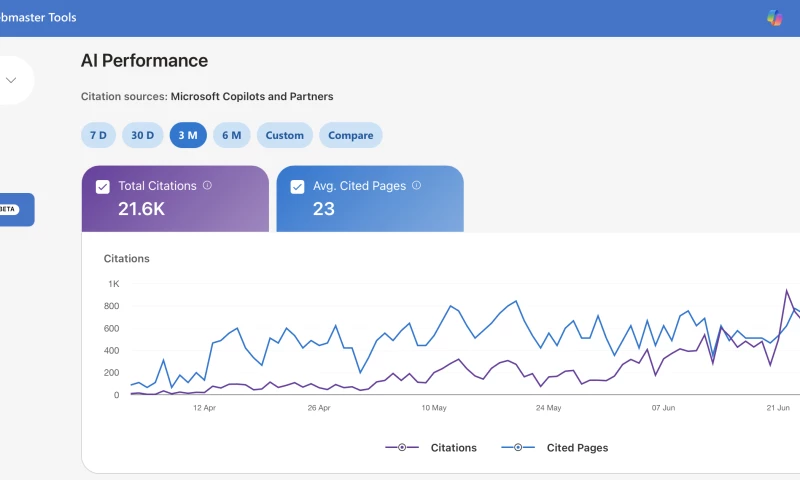Viewport: 800px width, 480px height.
Task: Click the Avg. Cited Pages card
Action: [370, 198]
